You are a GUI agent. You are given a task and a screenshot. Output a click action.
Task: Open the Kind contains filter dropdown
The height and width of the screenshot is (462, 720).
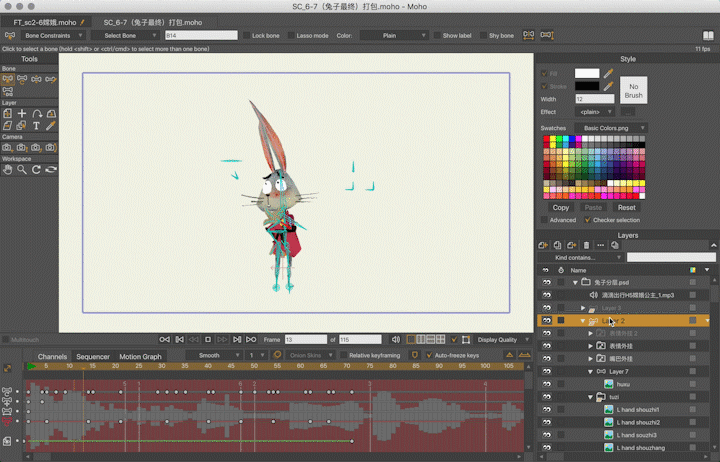coord(580,258)
